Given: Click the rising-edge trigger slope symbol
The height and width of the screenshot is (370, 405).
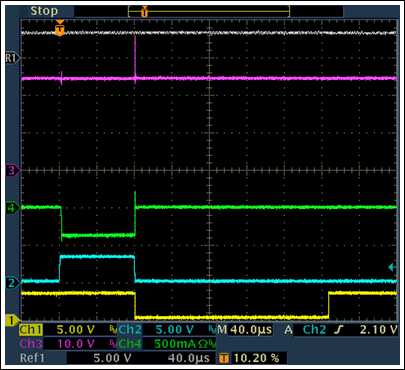Looking at the screenshot, I should pos(339,330).
